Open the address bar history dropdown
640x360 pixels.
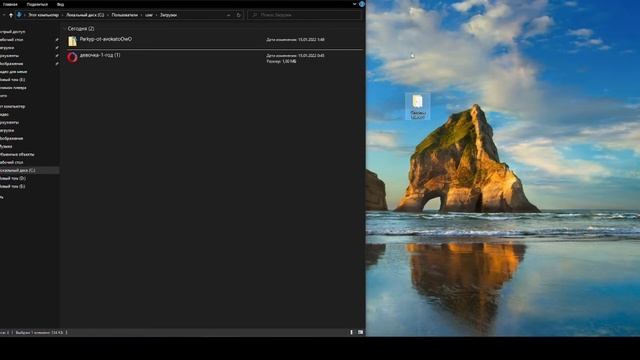coord(228,15)
